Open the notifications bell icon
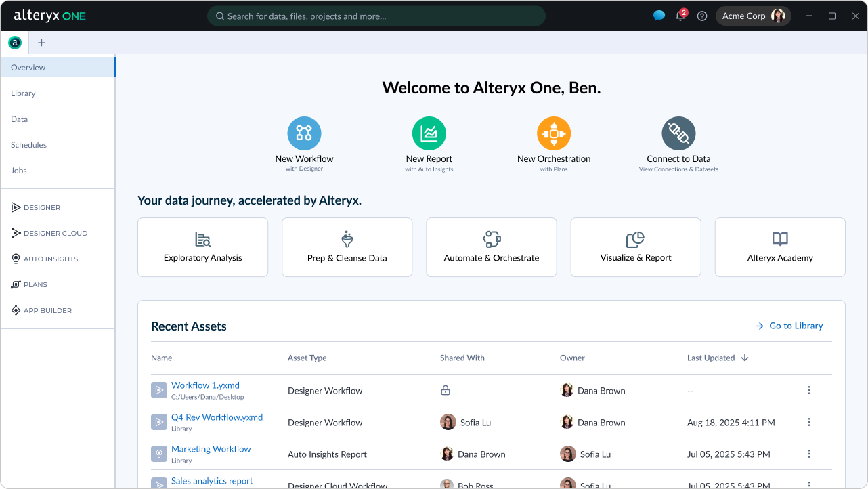This screenshot has height=489, width=868. point(680,16)
